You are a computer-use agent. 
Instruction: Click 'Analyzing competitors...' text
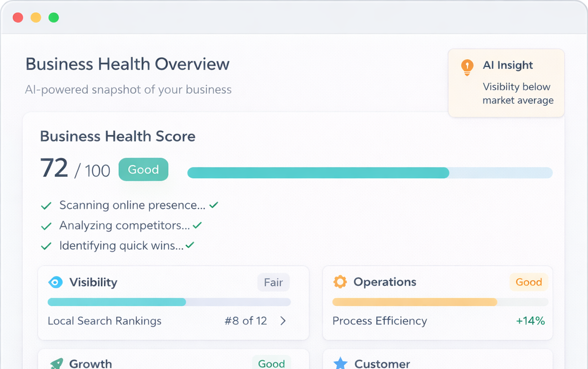coord(124,226)
